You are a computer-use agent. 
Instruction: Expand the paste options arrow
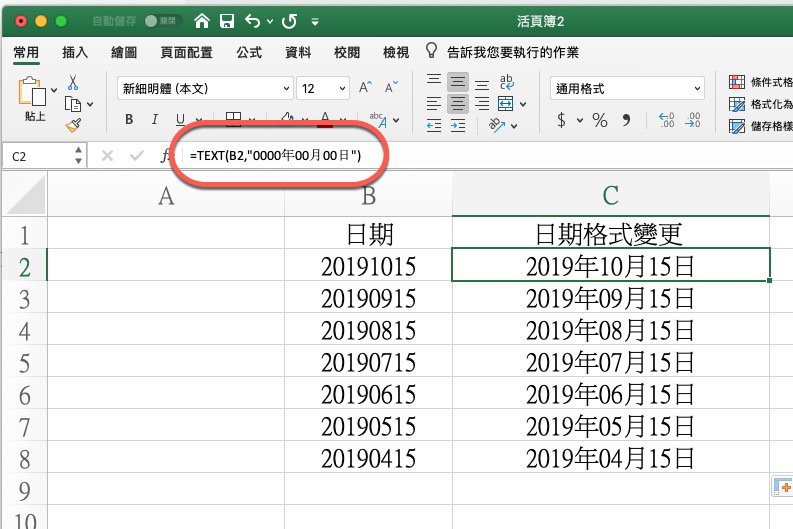click(x=54, y=90)
